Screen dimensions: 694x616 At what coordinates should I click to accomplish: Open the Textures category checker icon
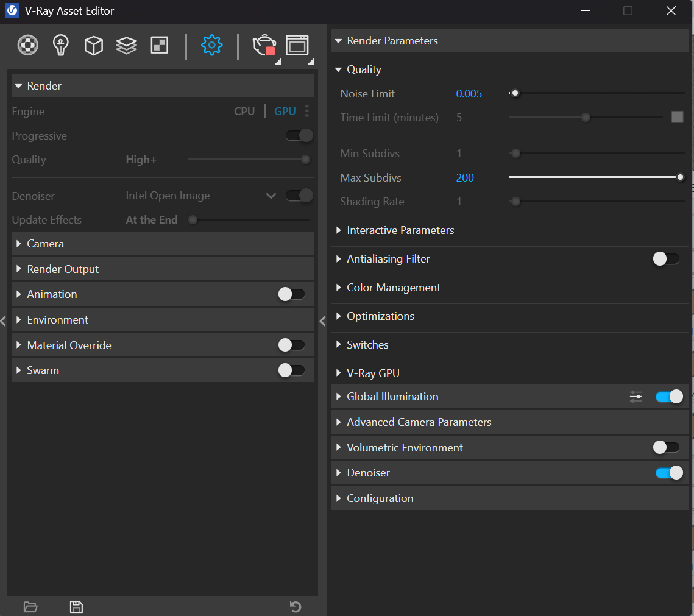pyautogui.click(x=160, y=45)
